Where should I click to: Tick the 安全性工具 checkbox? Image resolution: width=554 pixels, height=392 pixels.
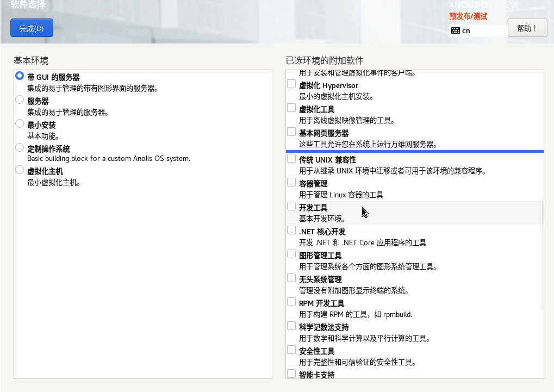click(291, 350)
